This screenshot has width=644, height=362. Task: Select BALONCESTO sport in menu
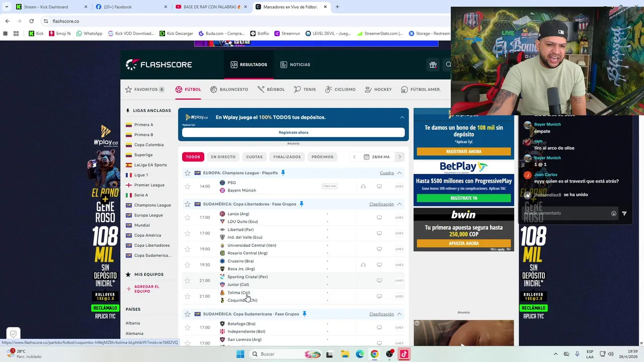229,89
